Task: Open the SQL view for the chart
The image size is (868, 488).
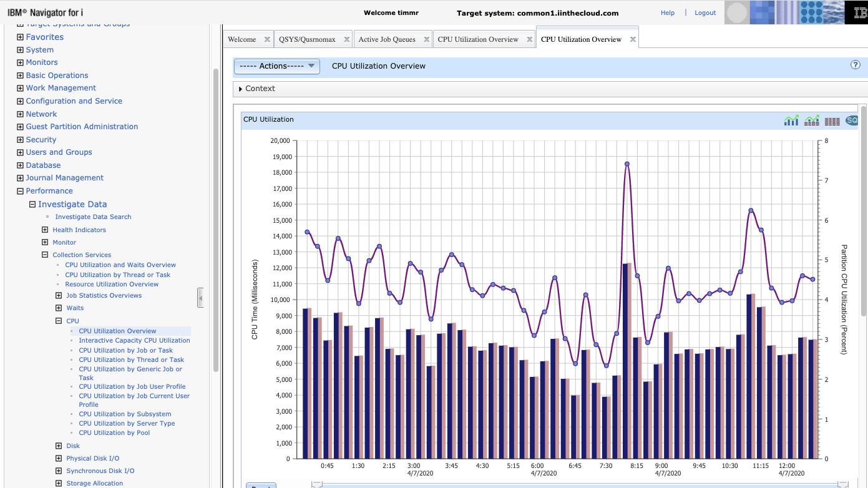Action: (x=851, y=120)
